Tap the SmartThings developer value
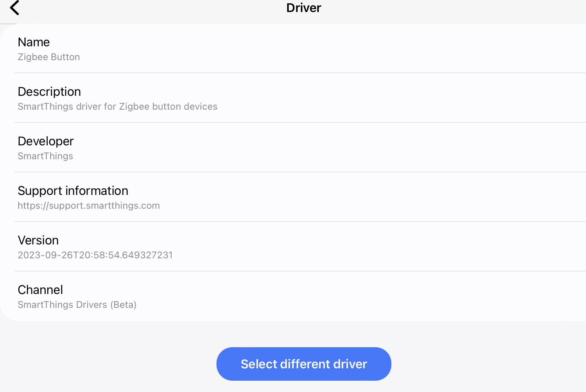The width and height of the screenshot is (586, 392). coord(45,156)
